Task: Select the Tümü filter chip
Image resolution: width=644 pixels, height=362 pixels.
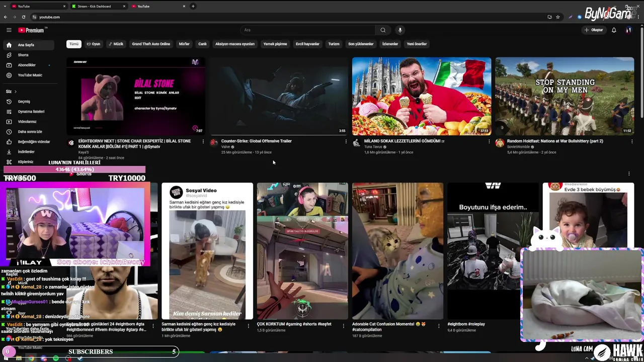Action: coord(74,44)
